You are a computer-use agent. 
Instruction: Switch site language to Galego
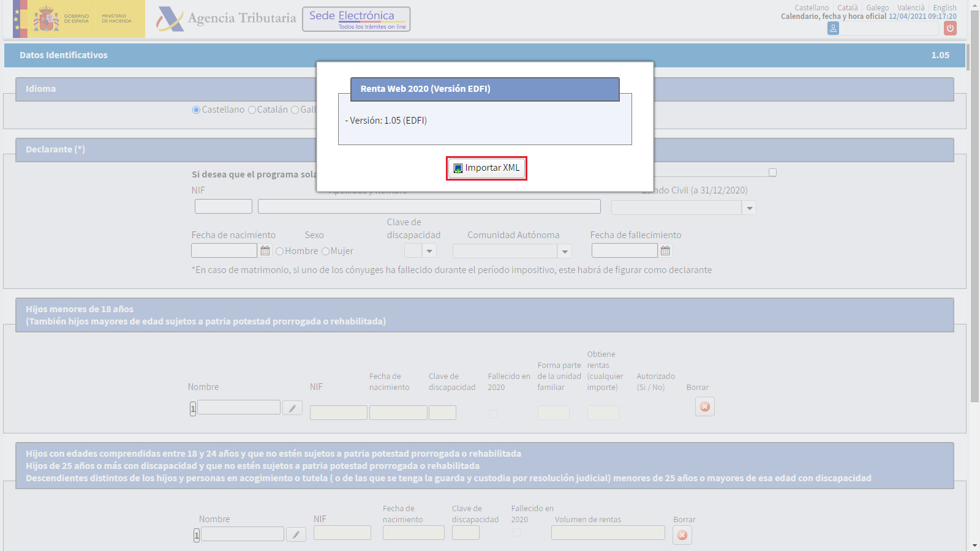point(877,8)
